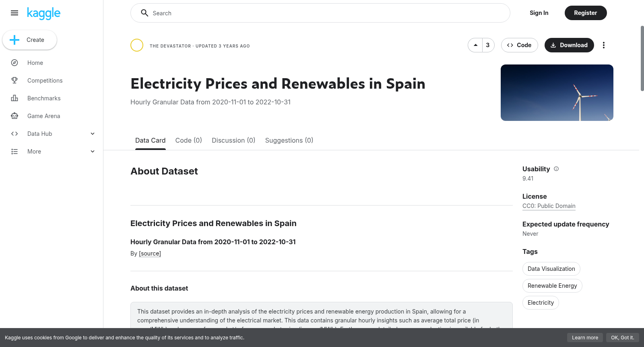Switch to the Suggestions (0) tab
The image size is (644, 347).
289,140
